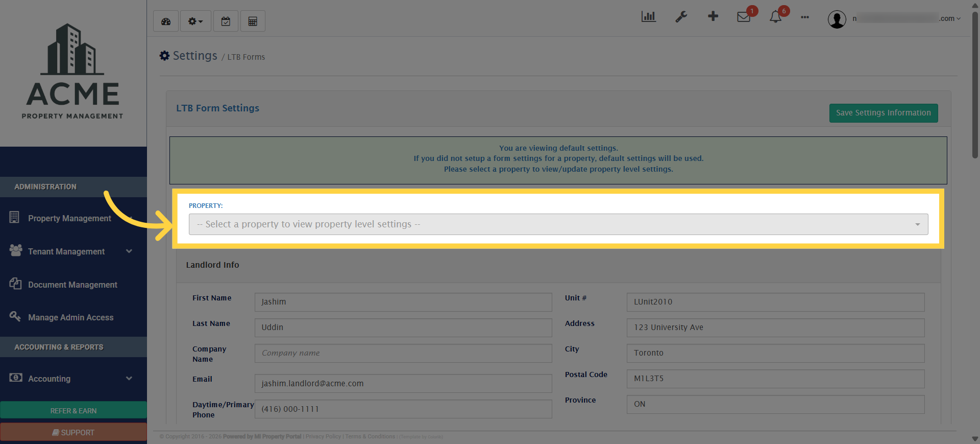Click the Unit # field

[x=775, y=302]
